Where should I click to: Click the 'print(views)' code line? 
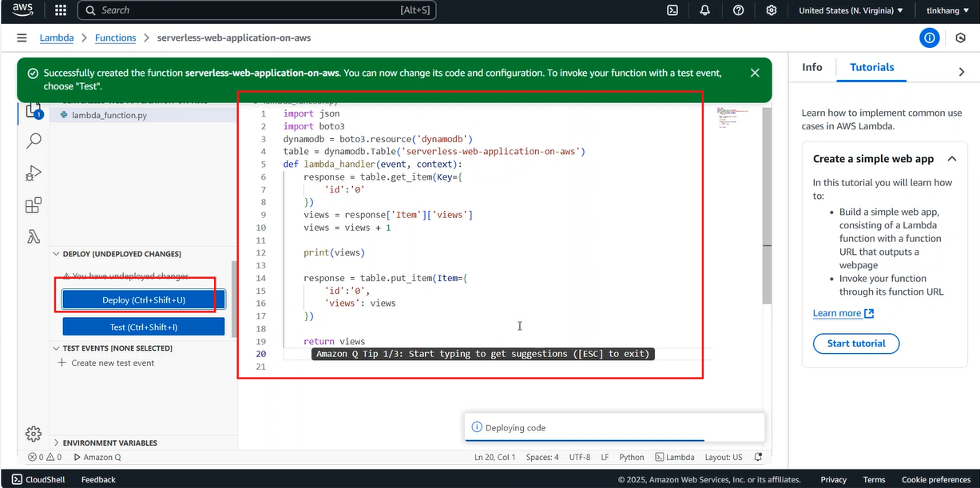(334, 252)
